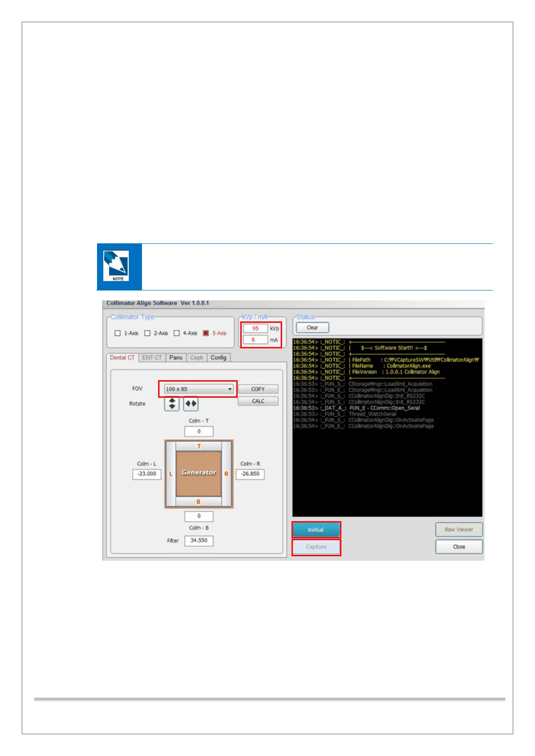The width and height of the screenshot is (535, 756).
Task: Switch to the Dental CT tab
Action: 122,358
